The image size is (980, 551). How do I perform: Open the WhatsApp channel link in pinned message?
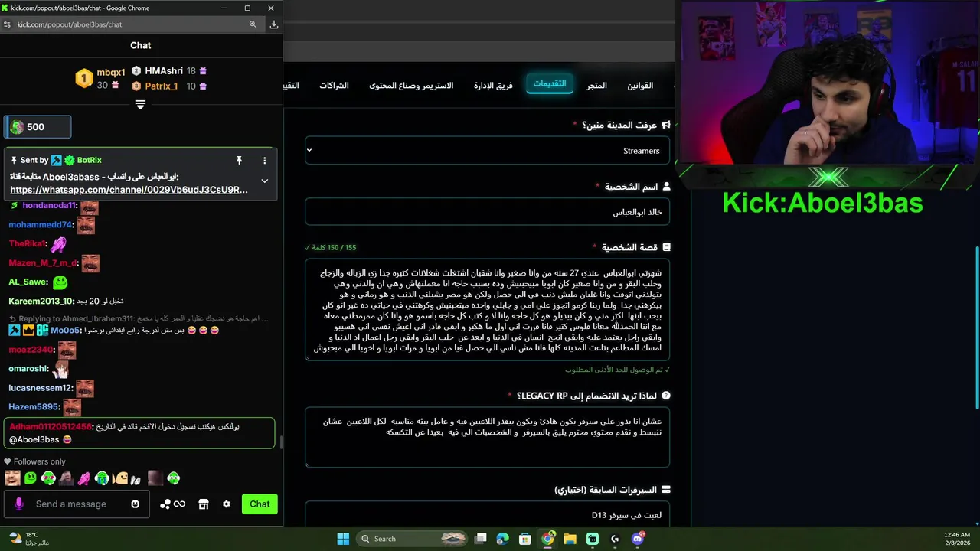click(x=129, y=190)
